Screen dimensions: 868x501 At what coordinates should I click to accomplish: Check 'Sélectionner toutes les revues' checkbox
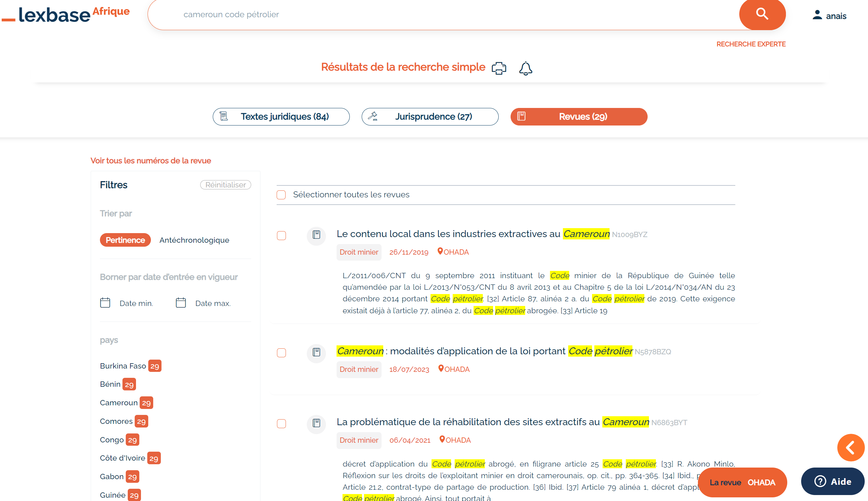[281, 195]
